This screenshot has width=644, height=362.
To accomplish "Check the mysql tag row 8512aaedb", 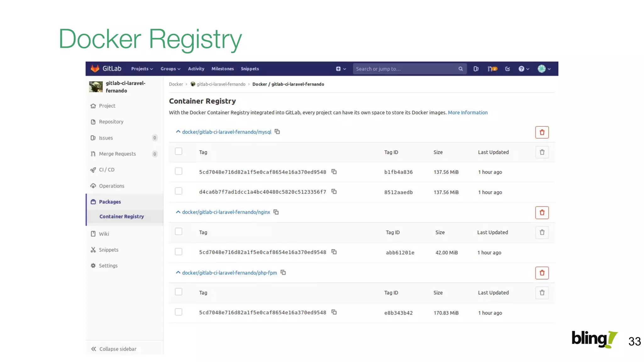I will tap(179, 191).
